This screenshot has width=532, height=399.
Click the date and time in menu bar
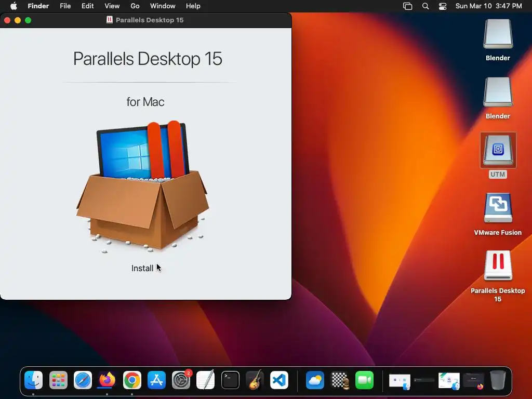(488, 6)
